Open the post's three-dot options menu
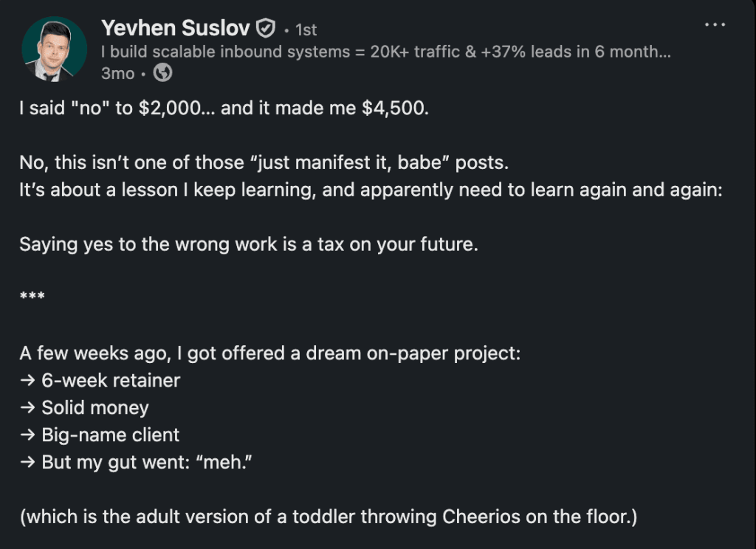756x549 pixels. [x=715, y=24]
